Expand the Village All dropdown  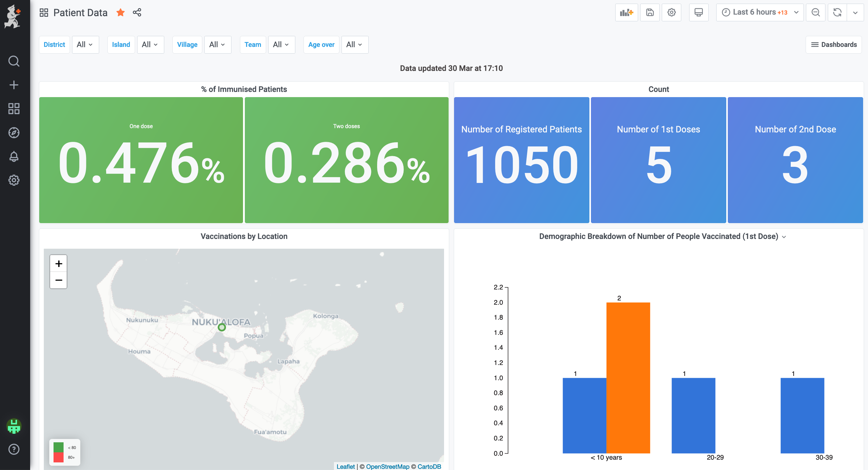(217, 44)
